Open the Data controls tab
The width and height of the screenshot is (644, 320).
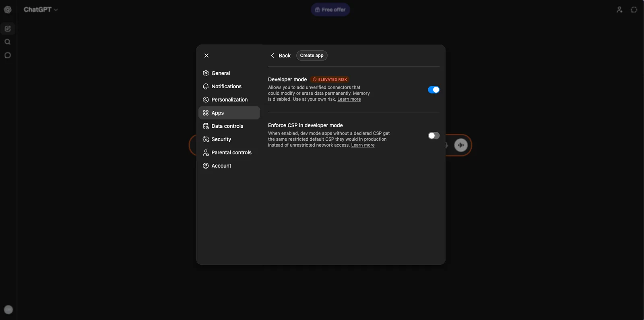[x=229, y=126]
